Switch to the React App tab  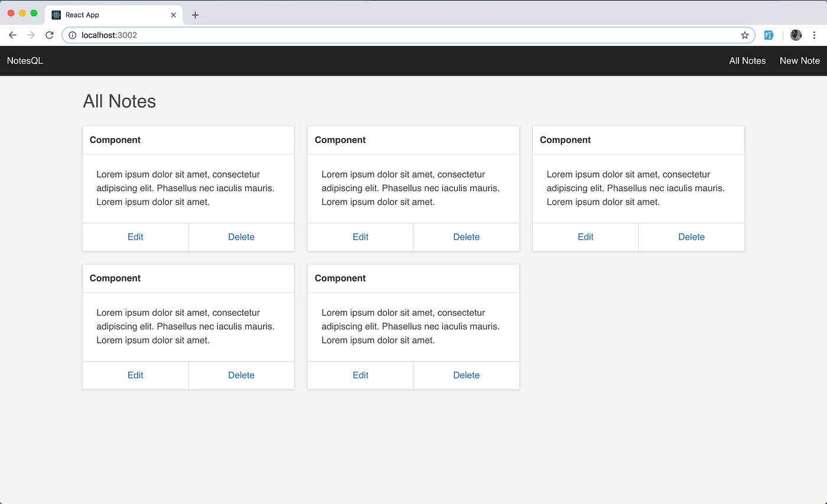[106, 14]
